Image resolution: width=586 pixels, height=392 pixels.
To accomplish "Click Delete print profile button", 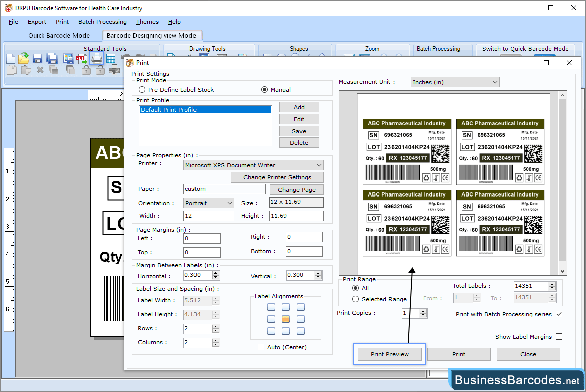I will [x=299, y=143].
